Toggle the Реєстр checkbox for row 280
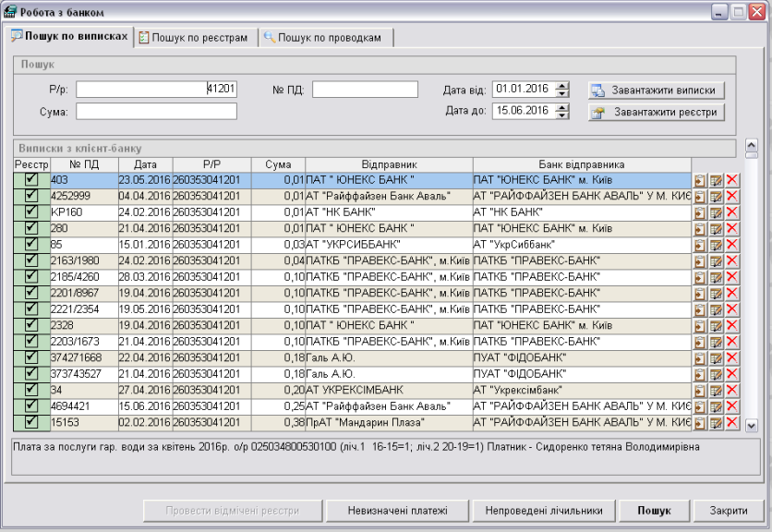Screen dimensions: 772x532 pyautogui.click(x=30, y=228)
